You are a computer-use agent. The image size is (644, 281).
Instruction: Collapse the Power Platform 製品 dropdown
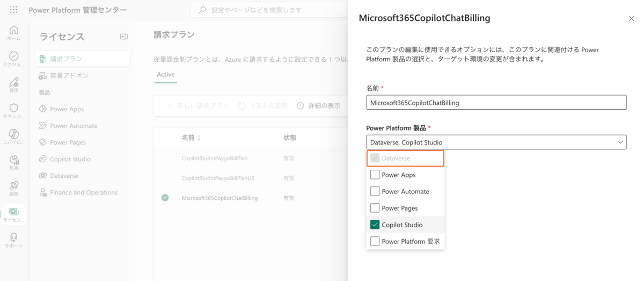[x=620, y=142]
